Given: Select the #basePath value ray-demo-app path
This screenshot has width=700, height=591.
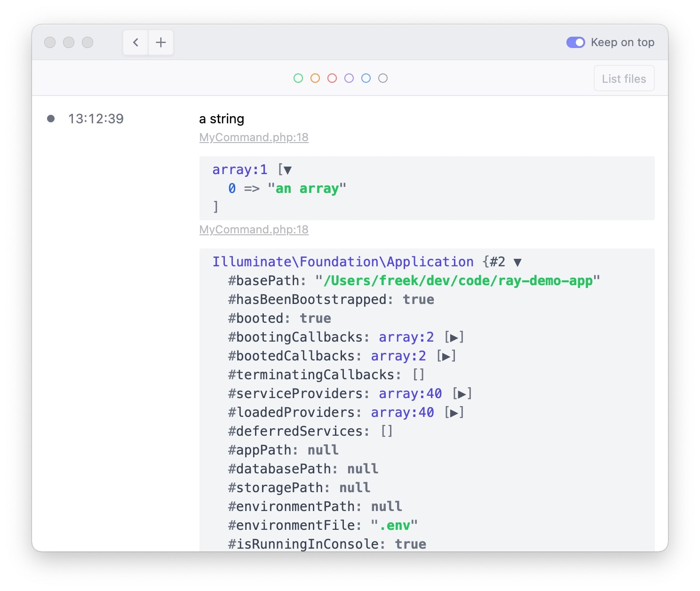Looking at the screenshot, I should pyautogui.click(x=458, y=281).
